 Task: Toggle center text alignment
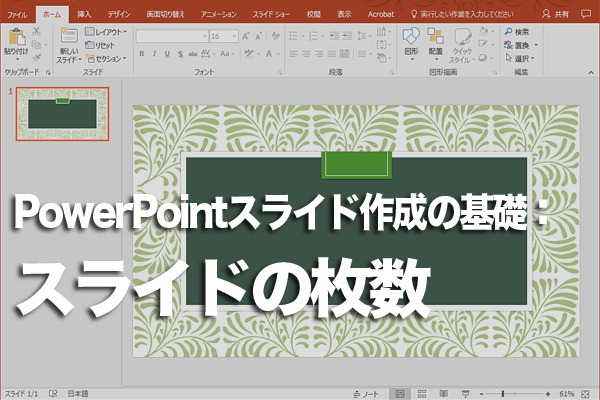[306, 54]
